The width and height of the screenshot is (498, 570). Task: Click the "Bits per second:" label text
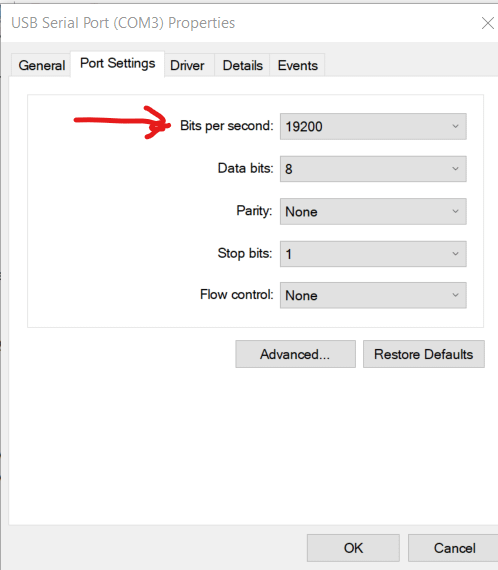point(226,126)
